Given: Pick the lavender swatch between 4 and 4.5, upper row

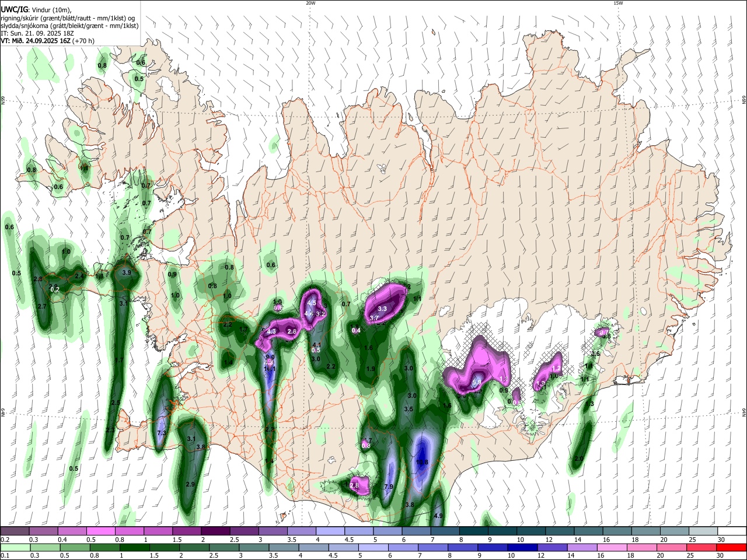Looking at the screenshot, I should [x=330, y=531].
